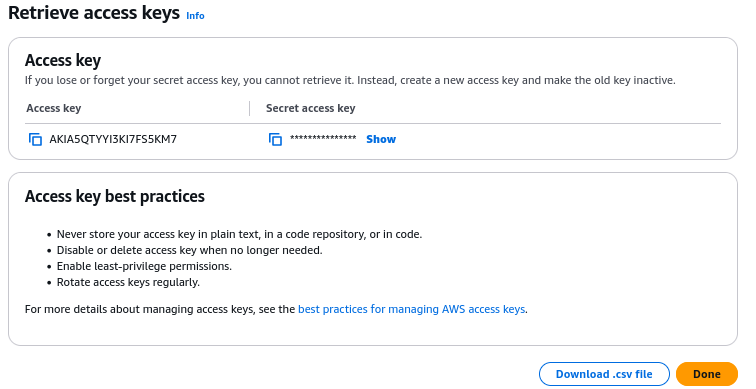
Task: Click the Retrieve access keys page heading
Action: pos(94,13)
